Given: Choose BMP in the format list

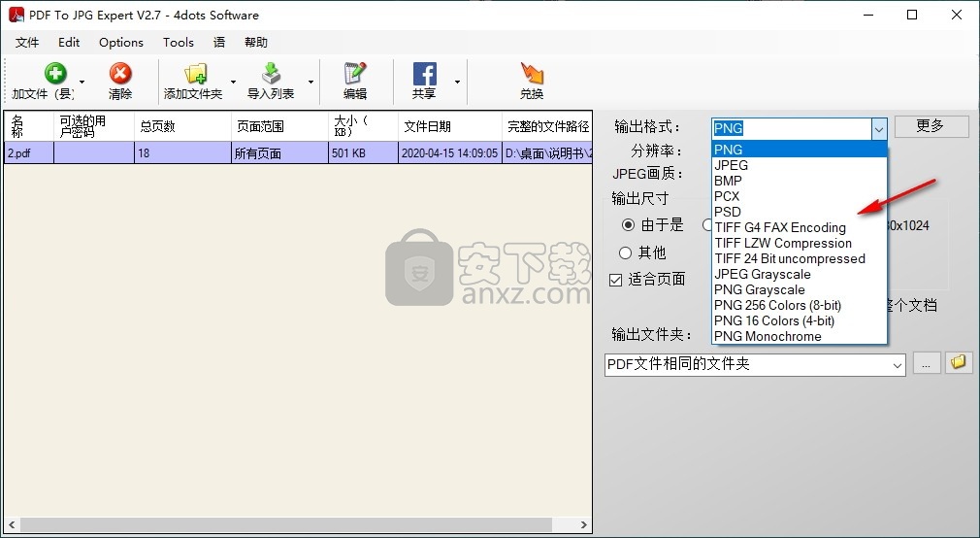Looking at the screenshot, I should tap(800, 181).
